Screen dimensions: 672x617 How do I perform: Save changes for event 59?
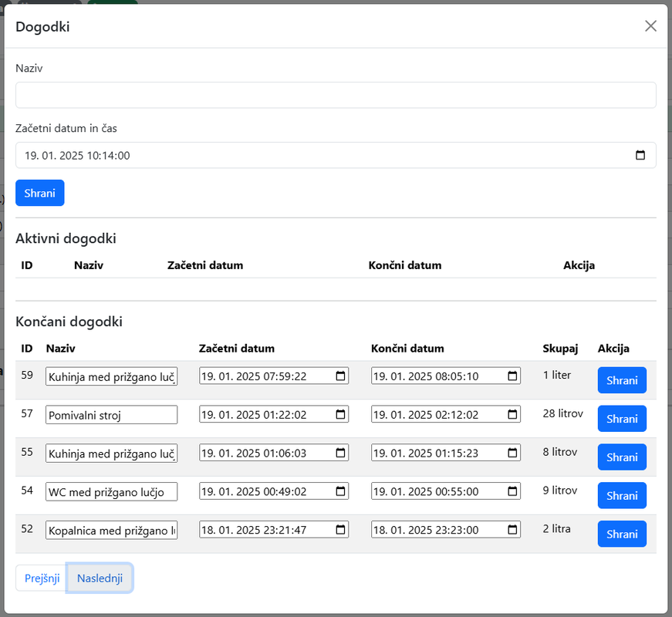click(x=622, y=380)
